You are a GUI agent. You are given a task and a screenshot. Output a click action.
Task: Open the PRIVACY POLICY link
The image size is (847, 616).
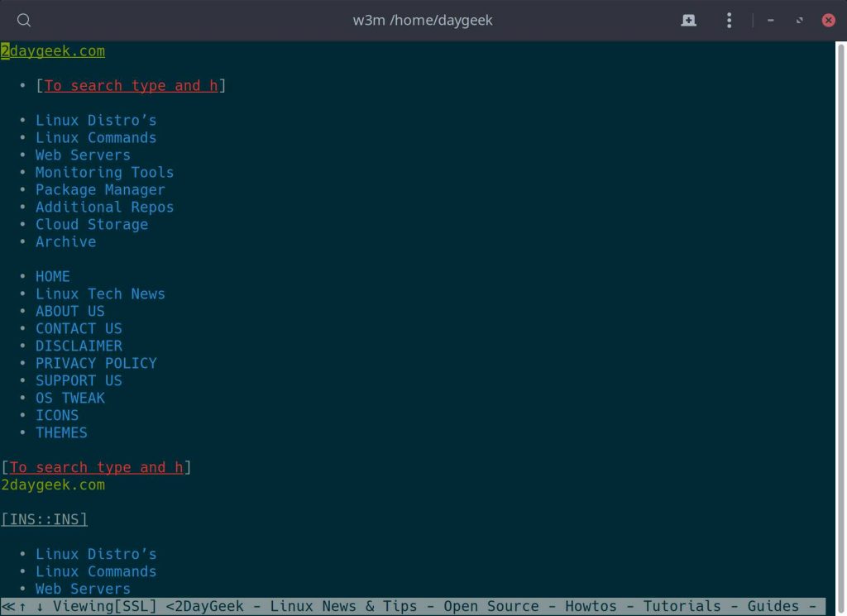(96, 363)
